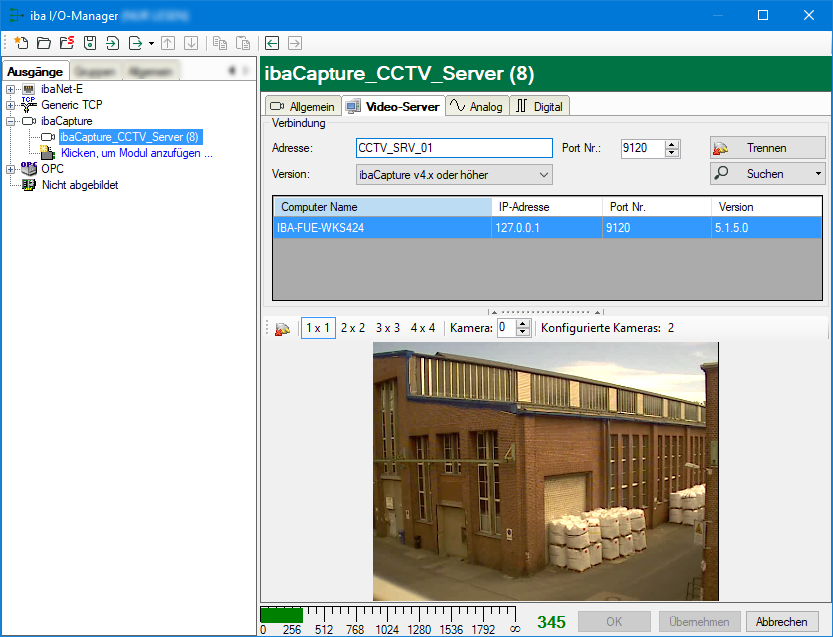Click the Trennen button

coord(767,148)
